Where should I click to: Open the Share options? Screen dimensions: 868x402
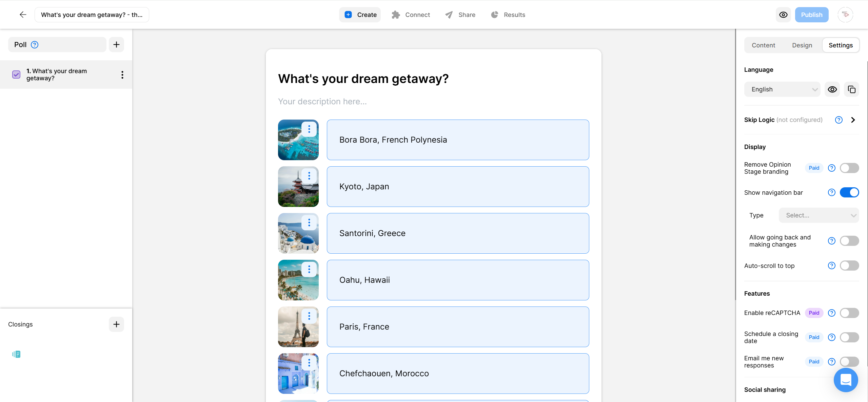coord(460,15)
